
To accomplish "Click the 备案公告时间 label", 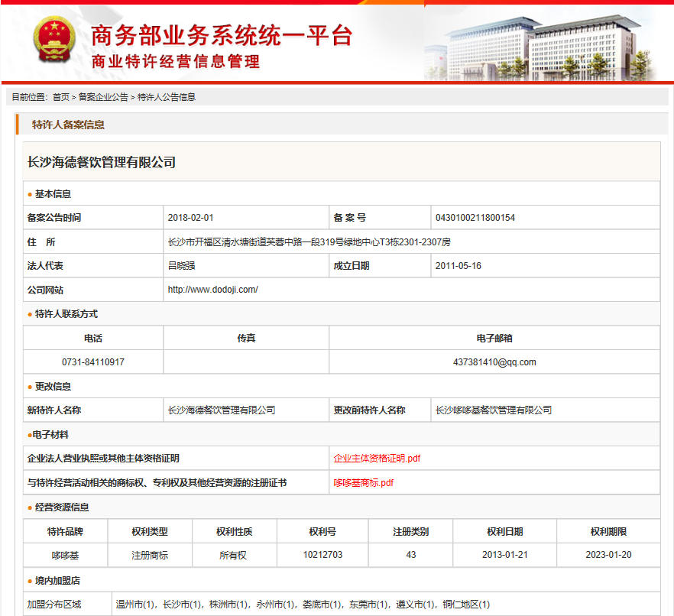I will tap(54, 218).
